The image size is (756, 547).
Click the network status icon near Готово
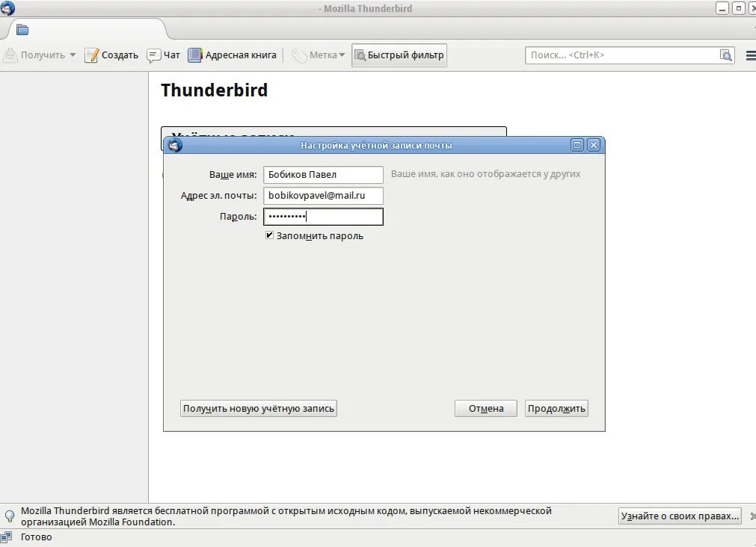pyautogui.click(x=6, y=537)
